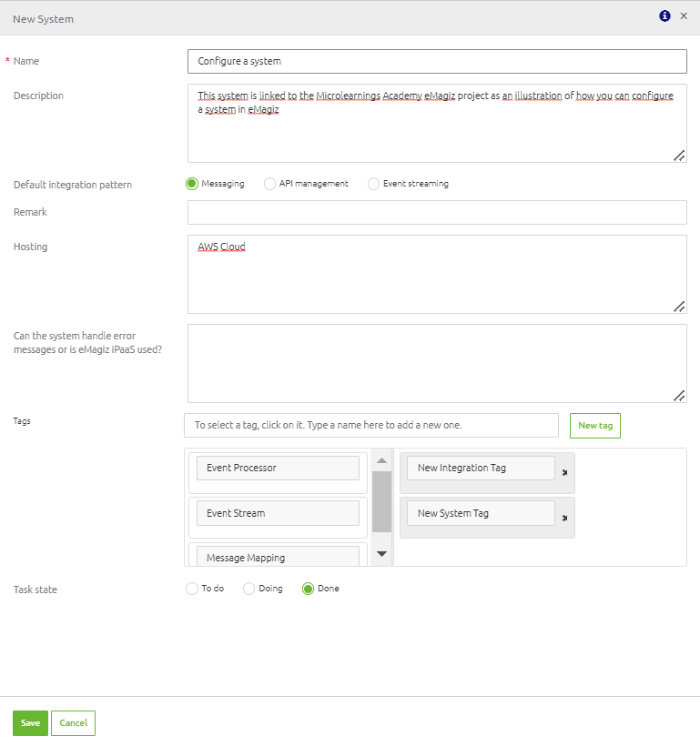Select the Message Mapping tag
This screenshot has height=746, width=700.
click(x=278, y=556)
